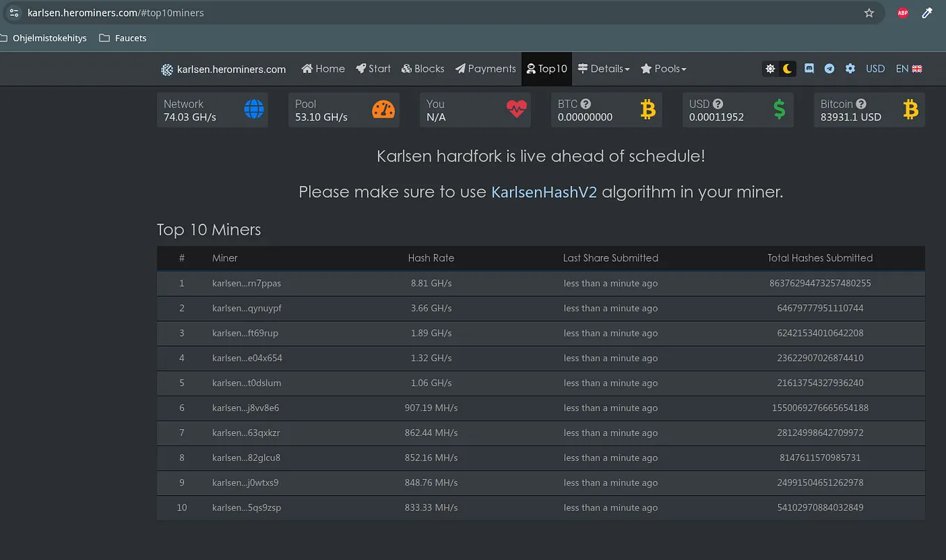Select miner karlsen...rn7ppas
This screenshot has height=560, width=946.
247,283
